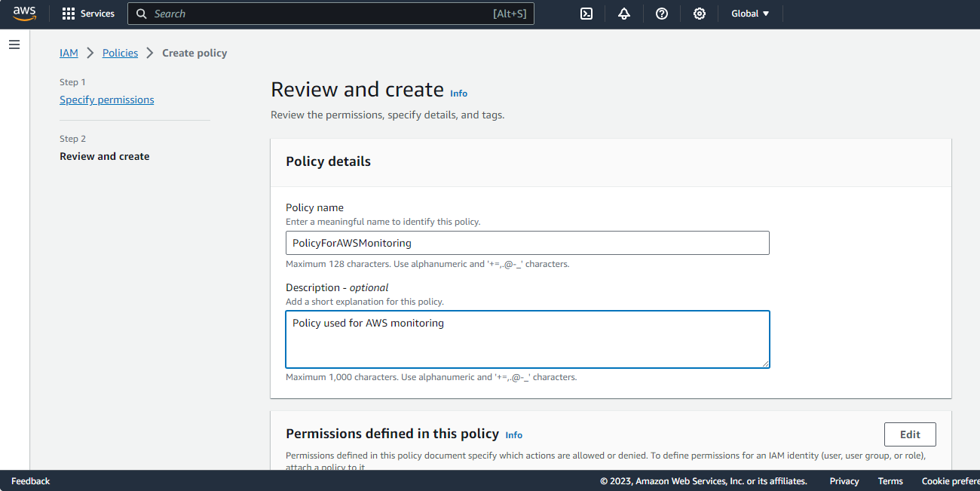
Task: Click the Alt+S shortcut hint
Action: [x=510, y=14]
